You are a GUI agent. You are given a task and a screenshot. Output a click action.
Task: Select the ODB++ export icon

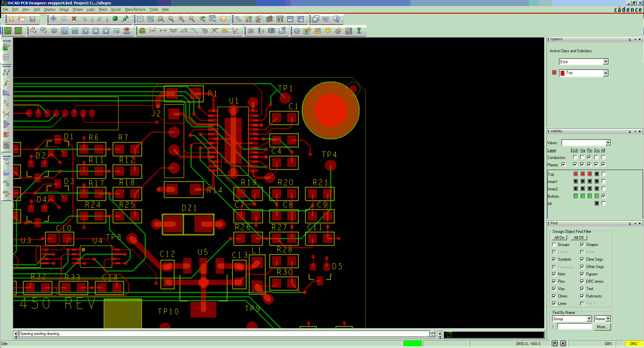(x=282, y=31)
